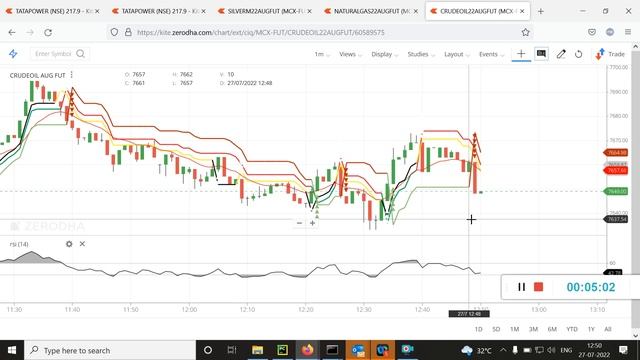Screen dimensions: 640x360
Task: Open the Firefox account avatar icon
Action: [x=610, y=32]
